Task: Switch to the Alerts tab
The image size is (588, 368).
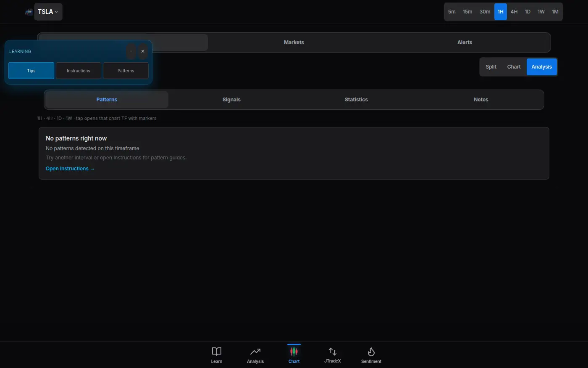Action: (465, 42)
